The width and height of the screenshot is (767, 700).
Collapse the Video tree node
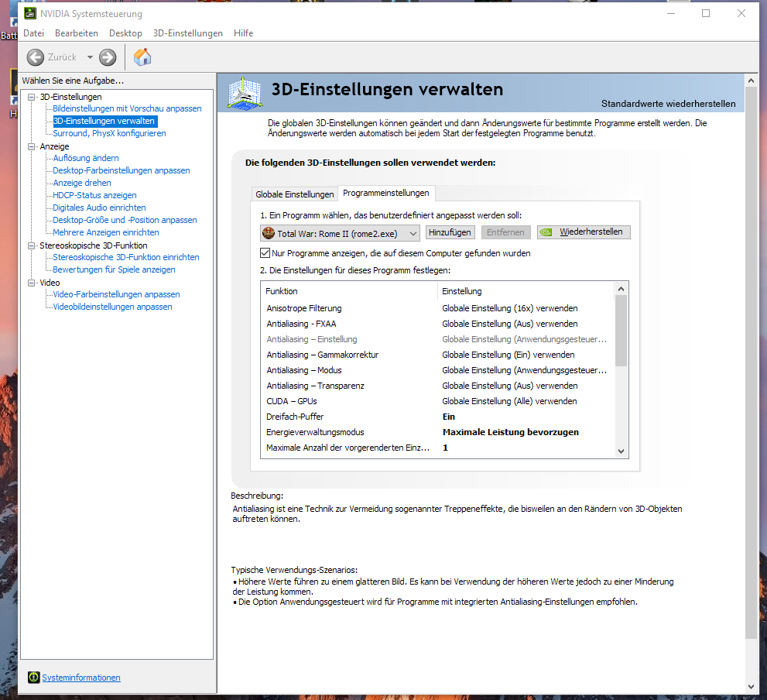click(32, 283)
